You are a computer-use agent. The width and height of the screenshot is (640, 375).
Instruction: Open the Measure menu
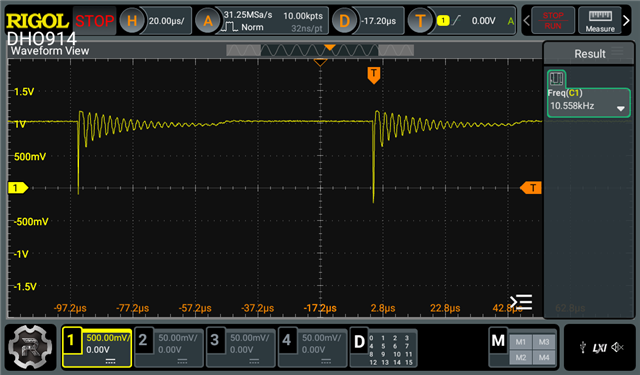click(600, 20)
